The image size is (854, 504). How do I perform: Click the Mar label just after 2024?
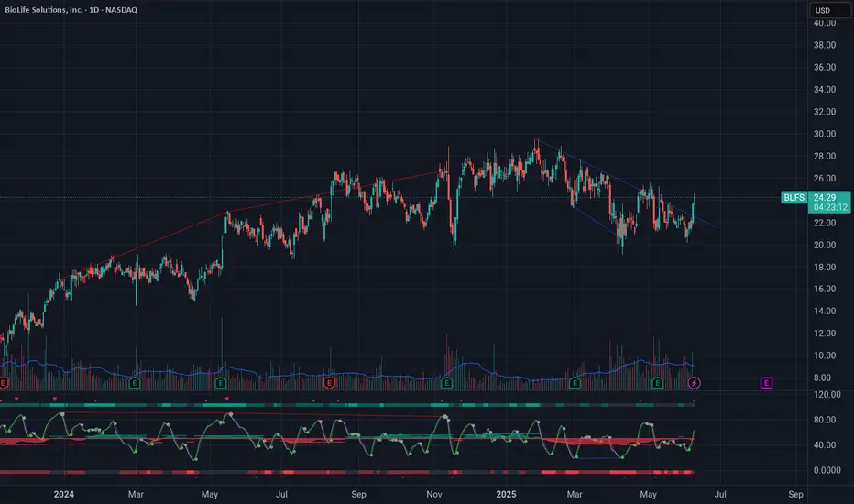point(136,494)
